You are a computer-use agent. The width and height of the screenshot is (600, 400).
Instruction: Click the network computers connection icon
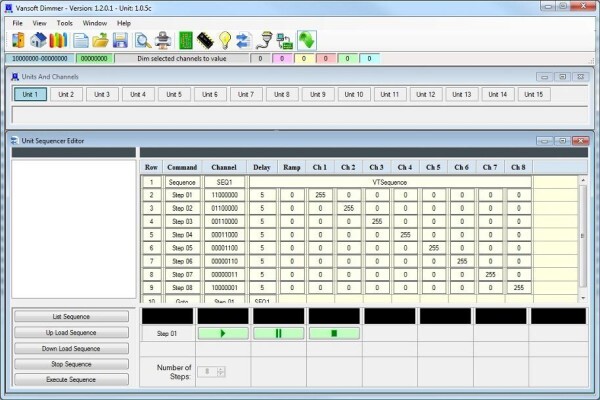click(285, 41)
